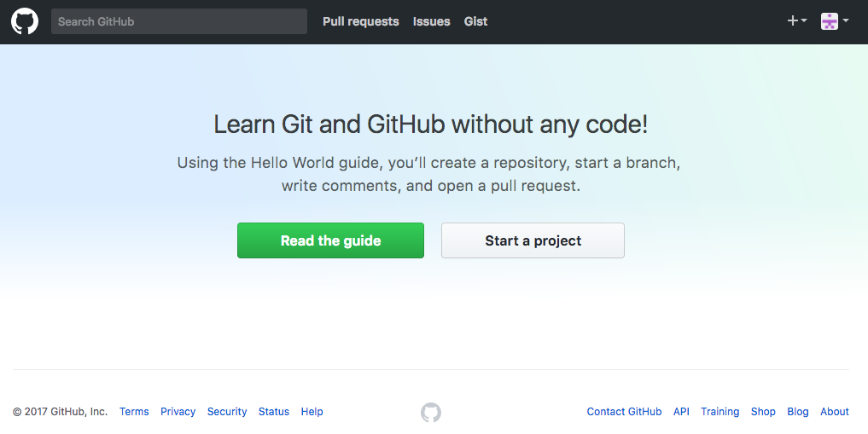Go to Issues in top navigation

[x=431, y=21]
